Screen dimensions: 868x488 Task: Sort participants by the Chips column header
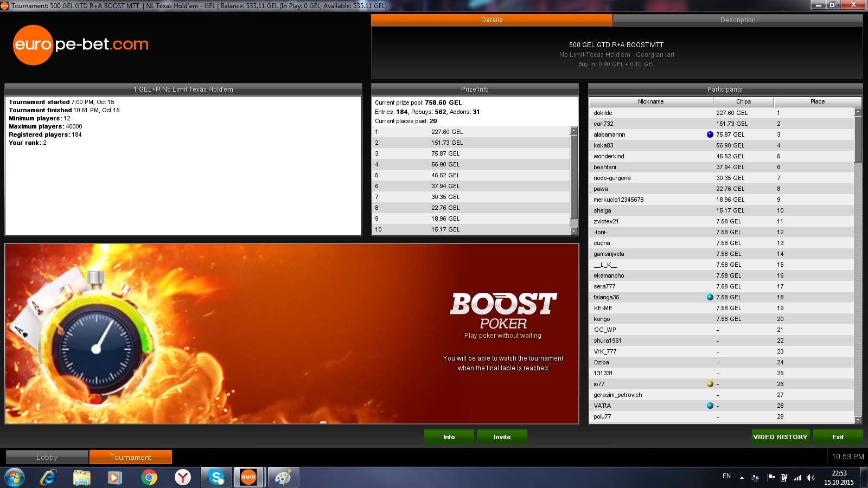point(744,102)
